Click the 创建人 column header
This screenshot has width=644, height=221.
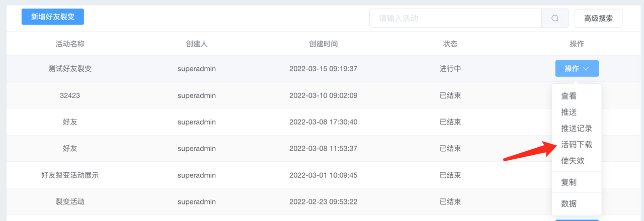click(x=197, y=44)
